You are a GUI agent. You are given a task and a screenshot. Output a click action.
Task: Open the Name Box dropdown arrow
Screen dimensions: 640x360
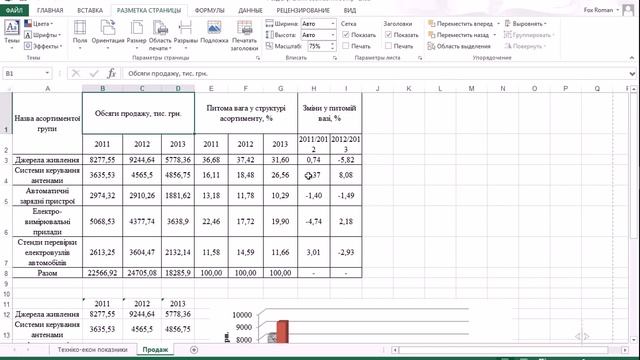[x=47, y=73]
